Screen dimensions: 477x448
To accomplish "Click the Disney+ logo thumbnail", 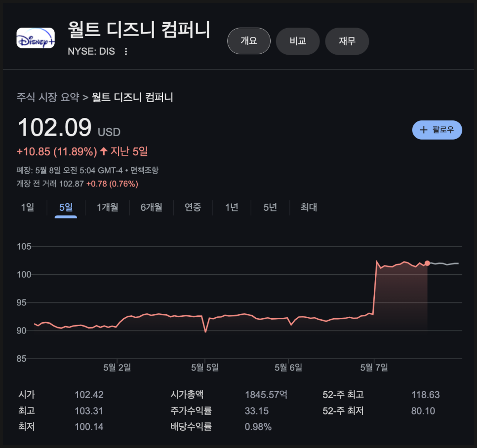I will click(36, 38).
